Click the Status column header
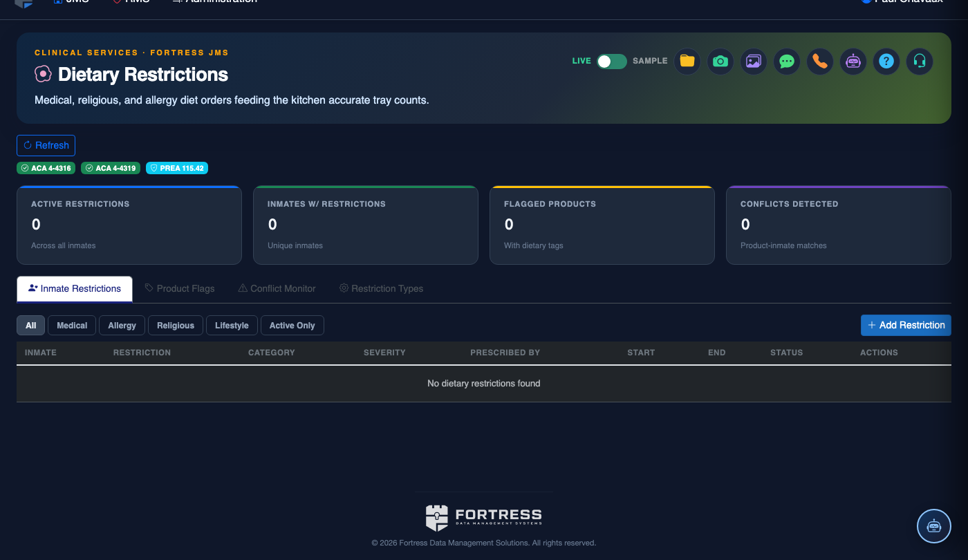Viewport: 968px width, 560px height. tap(787, 353)
